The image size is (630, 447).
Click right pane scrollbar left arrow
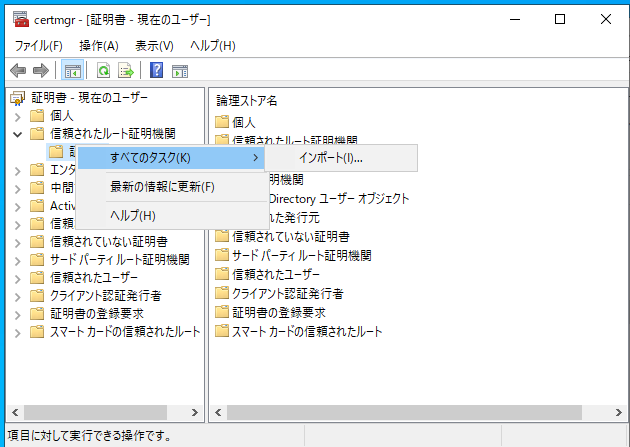[218, 412]
